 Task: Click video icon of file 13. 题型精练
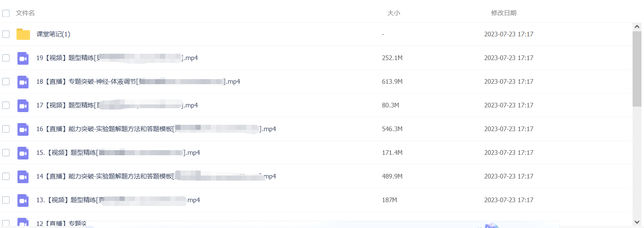tap(23, 200)
